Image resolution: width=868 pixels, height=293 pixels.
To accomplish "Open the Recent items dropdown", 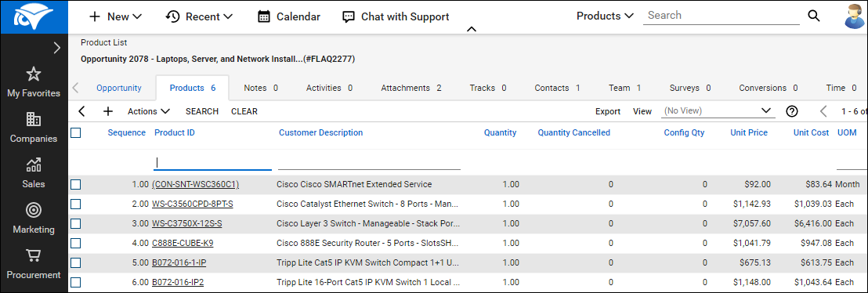I will click(199, 16).
